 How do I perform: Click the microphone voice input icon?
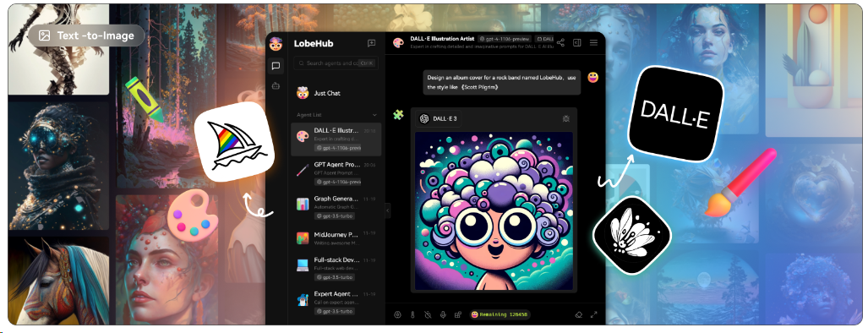443,314
